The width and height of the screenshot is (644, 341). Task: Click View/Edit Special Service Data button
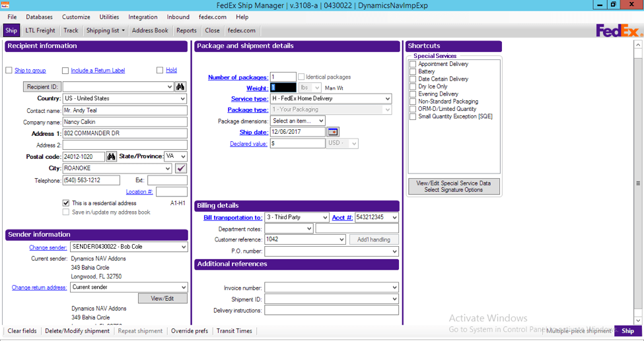click(x=454, y=186)
